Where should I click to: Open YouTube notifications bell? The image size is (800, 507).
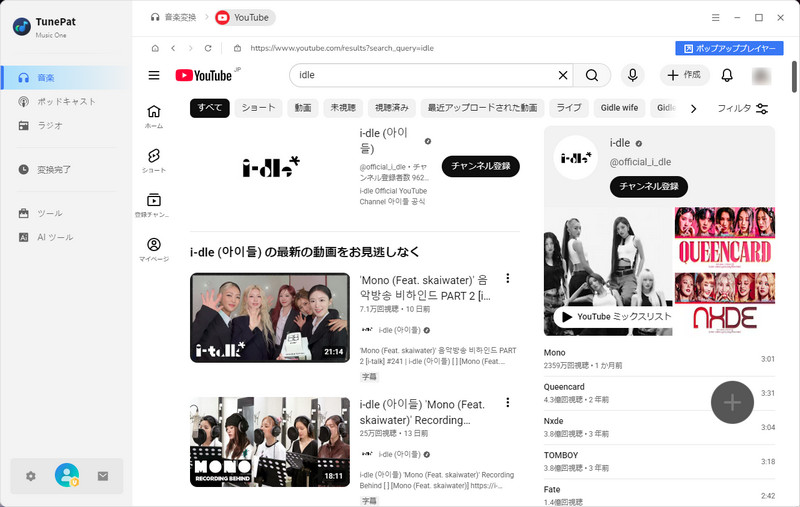pyautogui.click(x=727, y=75)
